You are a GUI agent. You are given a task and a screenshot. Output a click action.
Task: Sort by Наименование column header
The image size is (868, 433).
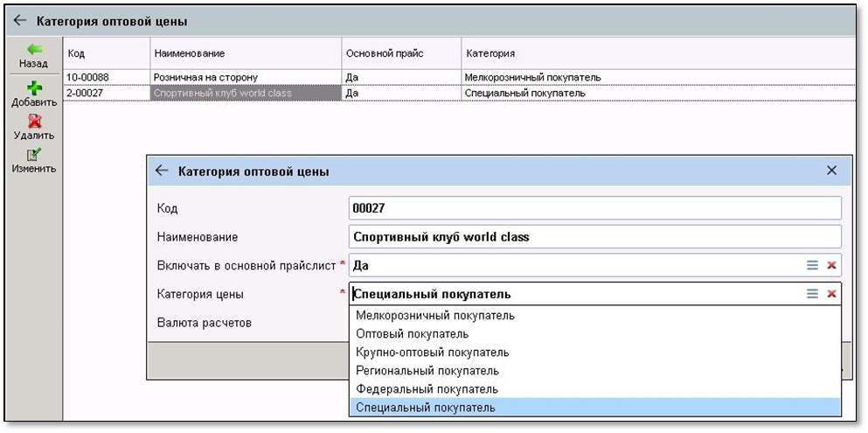[x=246, y=53]
